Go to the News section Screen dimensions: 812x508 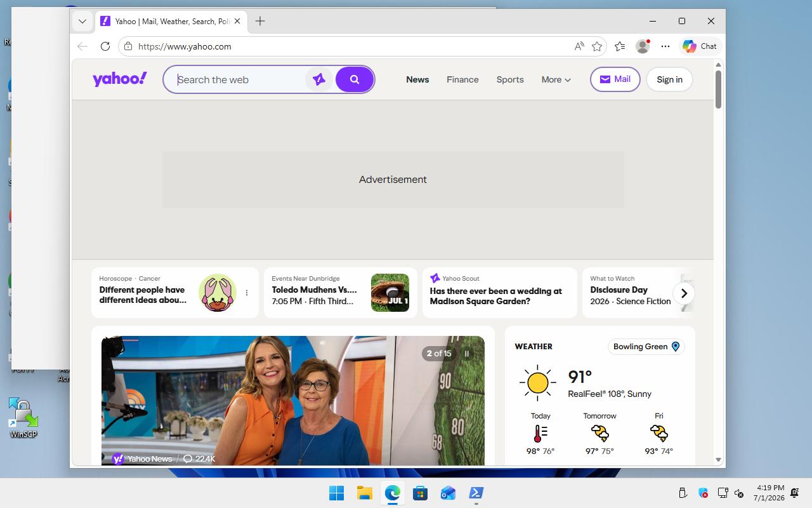[x=417, y=79]
